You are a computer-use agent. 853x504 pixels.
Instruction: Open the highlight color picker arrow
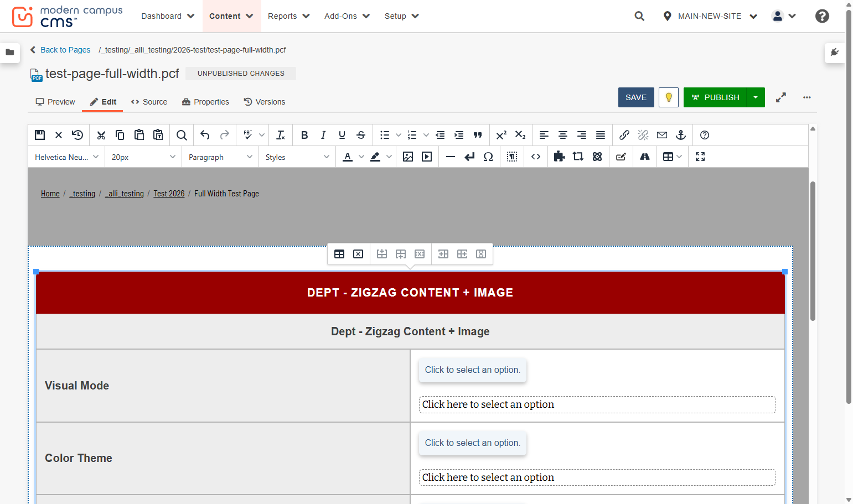point(389,157)
